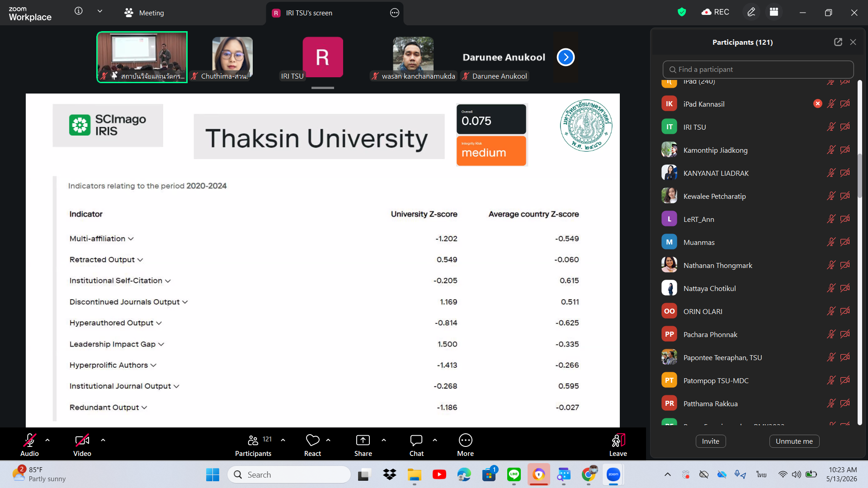The height and width of the screenshot is (488, 868).
Task: Open Participants list from toolbar
Action: pos(253,446)
